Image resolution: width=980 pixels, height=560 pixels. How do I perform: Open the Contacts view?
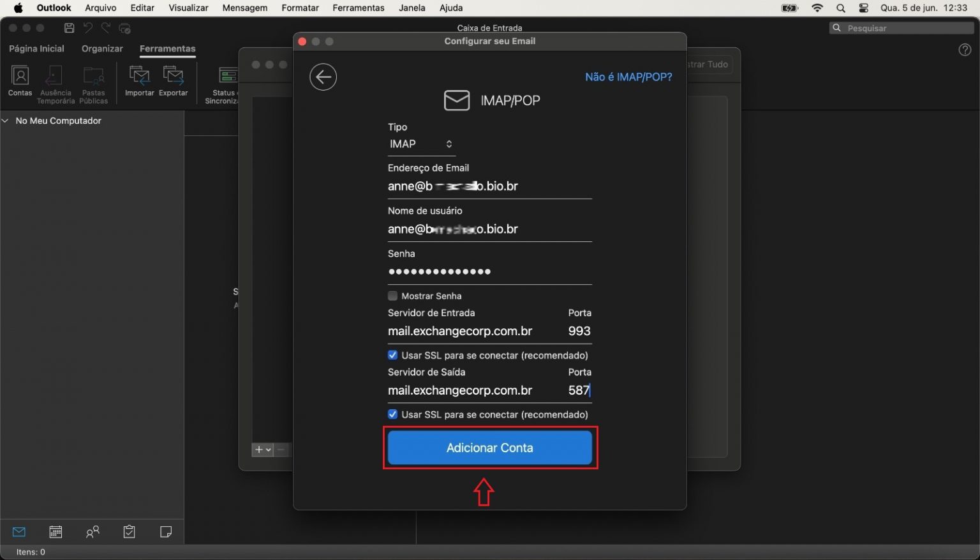coord(93,531)
